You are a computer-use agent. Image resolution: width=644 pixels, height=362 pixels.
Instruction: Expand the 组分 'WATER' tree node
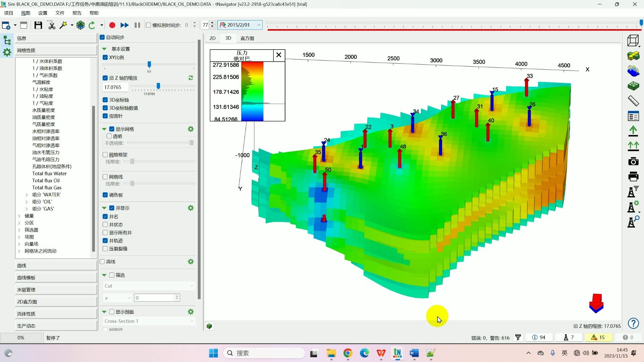(27, 195)
